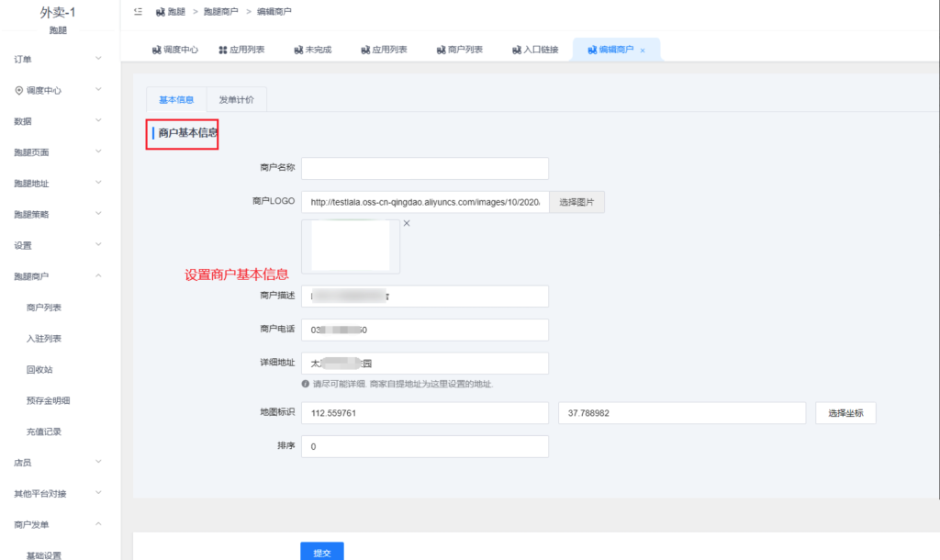This screenshot has height=560, width=940.
Task: Click the scooter icon in breadcrumb
Action: tap(161, 12)
